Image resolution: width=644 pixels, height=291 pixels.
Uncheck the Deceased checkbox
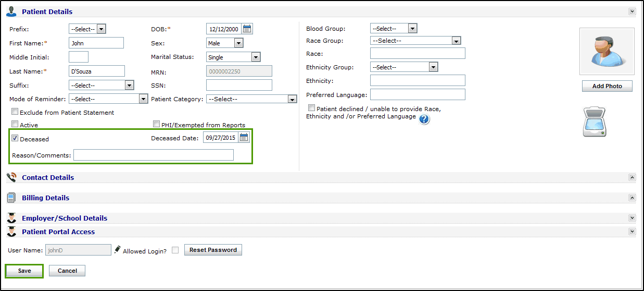point(15,139)
